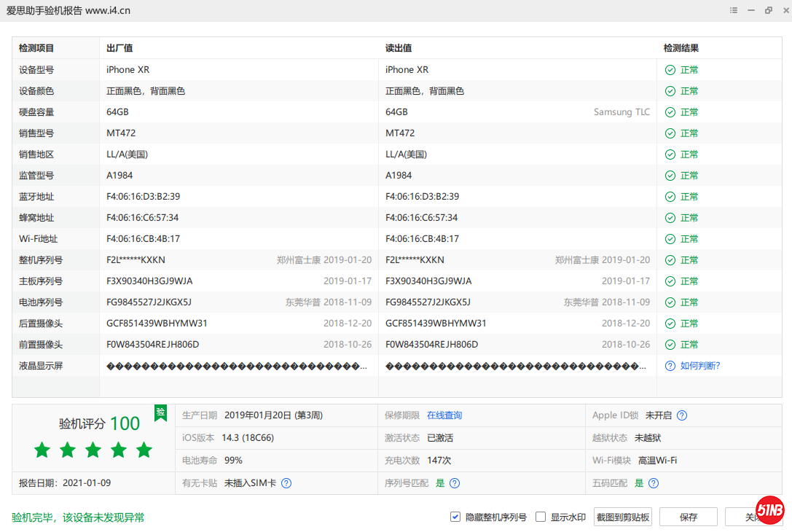Click the question icon in 液晶显示屏 row
Screen dimensions: 792x532
point(670,366)
